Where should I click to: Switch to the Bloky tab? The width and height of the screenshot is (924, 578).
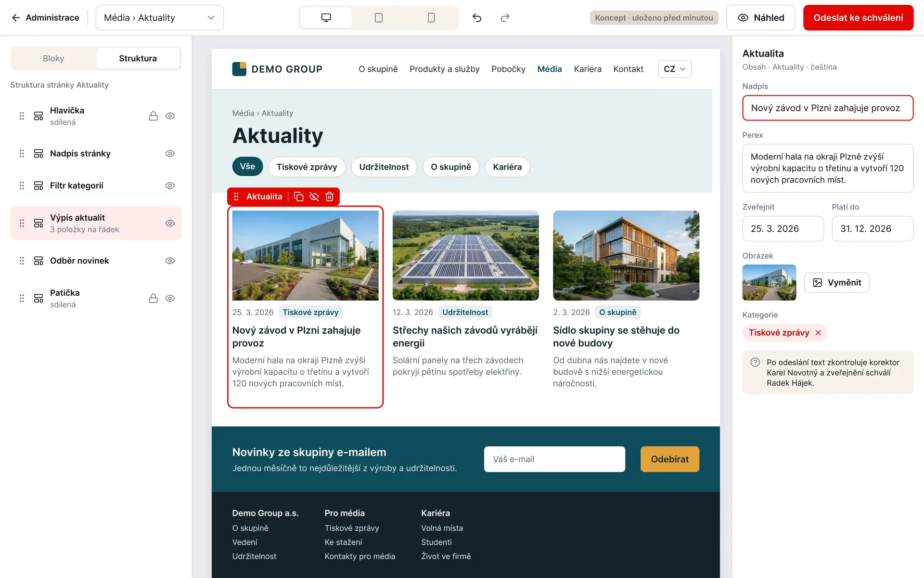coord(53,58)
